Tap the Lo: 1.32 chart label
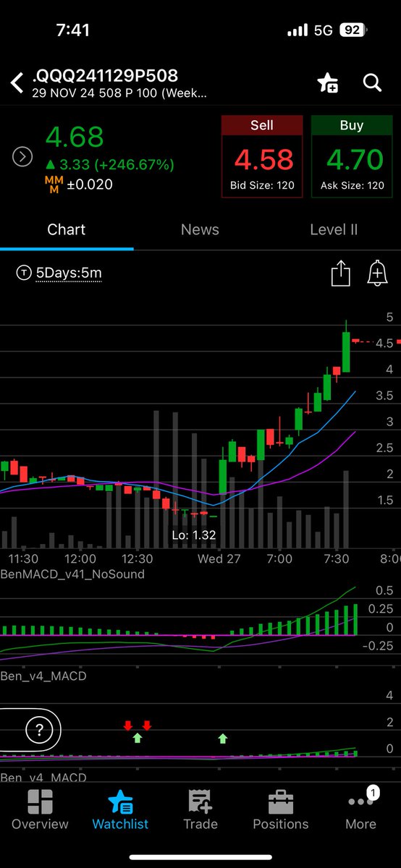Image resolution: width=401 pixels, height=868 pixels. tap(193, 535)
